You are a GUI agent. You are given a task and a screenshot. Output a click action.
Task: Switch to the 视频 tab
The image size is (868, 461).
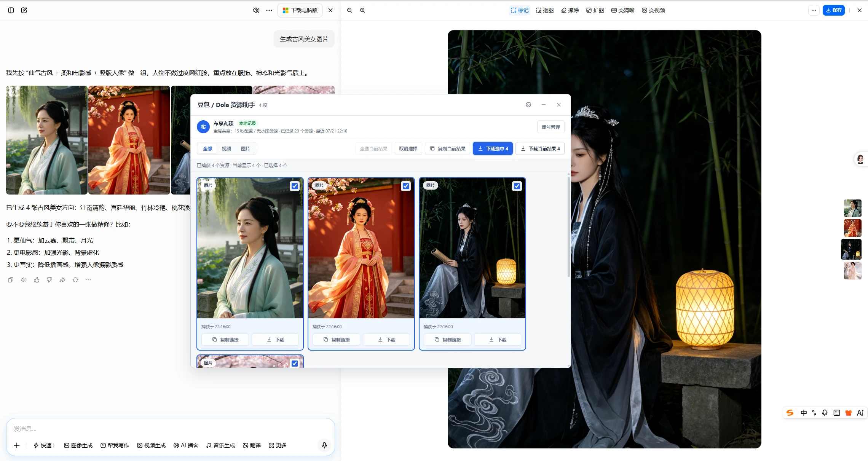click(x=227, y=148)
